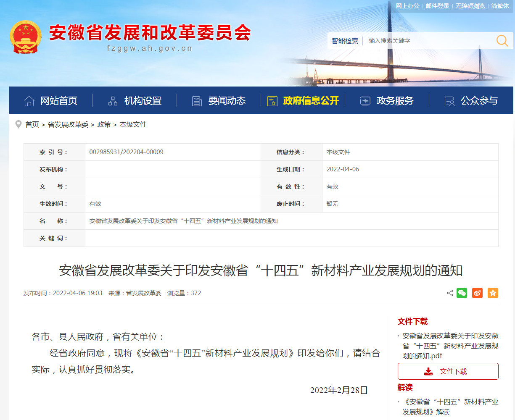Click 有效 in 生效时间 row

pyautogui.click(x=95, y=204)
